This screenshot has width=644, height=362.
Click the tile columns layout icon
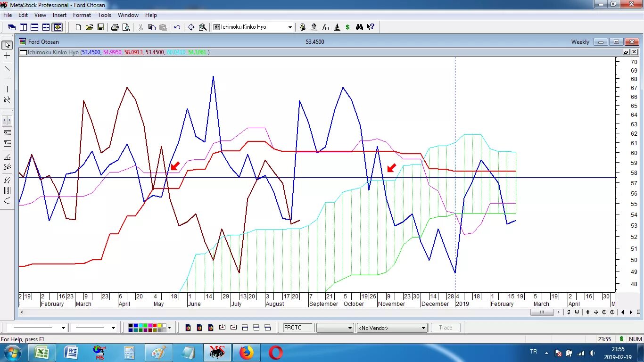coord(23,27)
